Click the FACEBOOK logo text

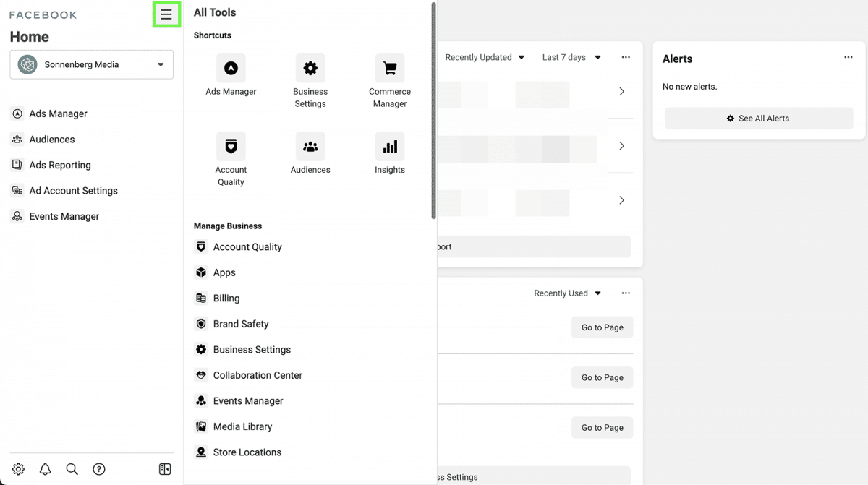(43, 14)
